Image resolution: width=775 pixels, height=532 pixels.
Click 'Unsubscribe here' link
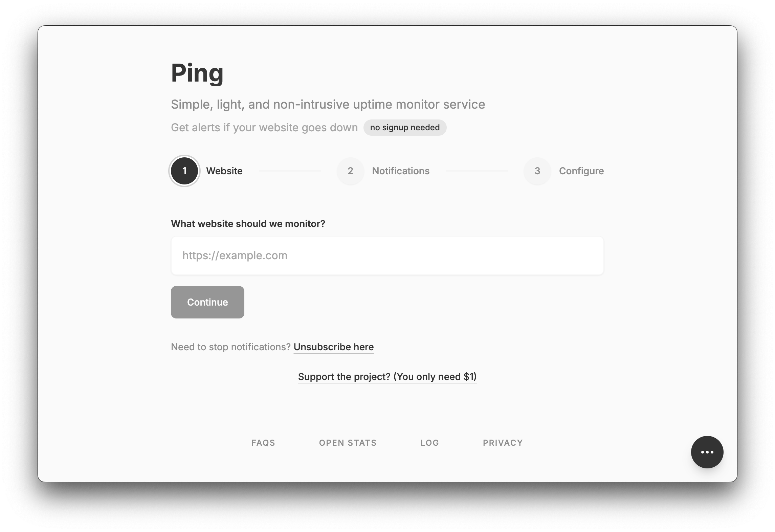pyautogui.click(x=333, y=347)
